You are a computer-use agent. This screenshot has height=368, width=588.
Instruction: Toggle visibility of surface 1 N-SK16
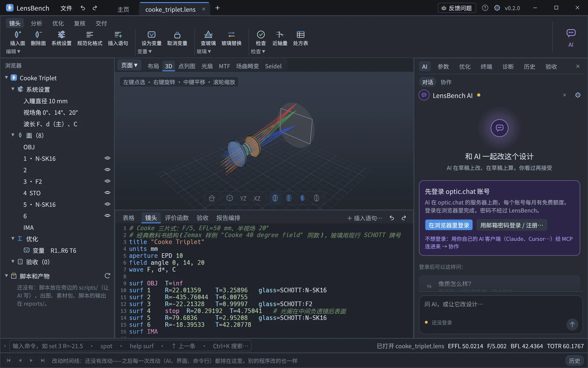[x=107, y=158]
